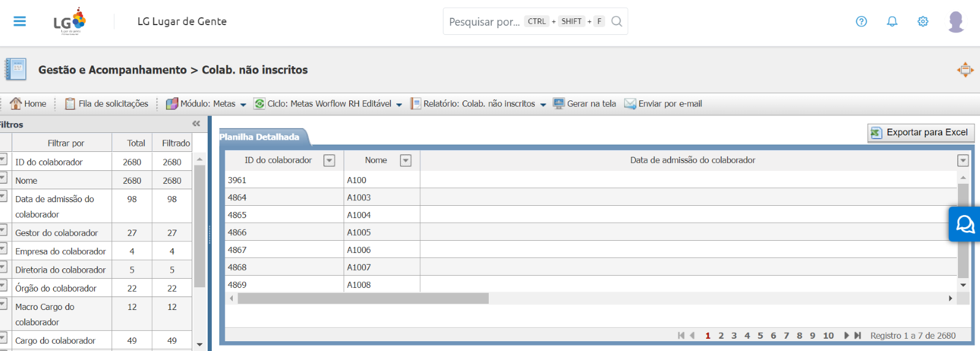Go to first page of records
Image resolution: width=980 pixels, height=351 pixels.
pyautogui.click(x=681, y=336)
